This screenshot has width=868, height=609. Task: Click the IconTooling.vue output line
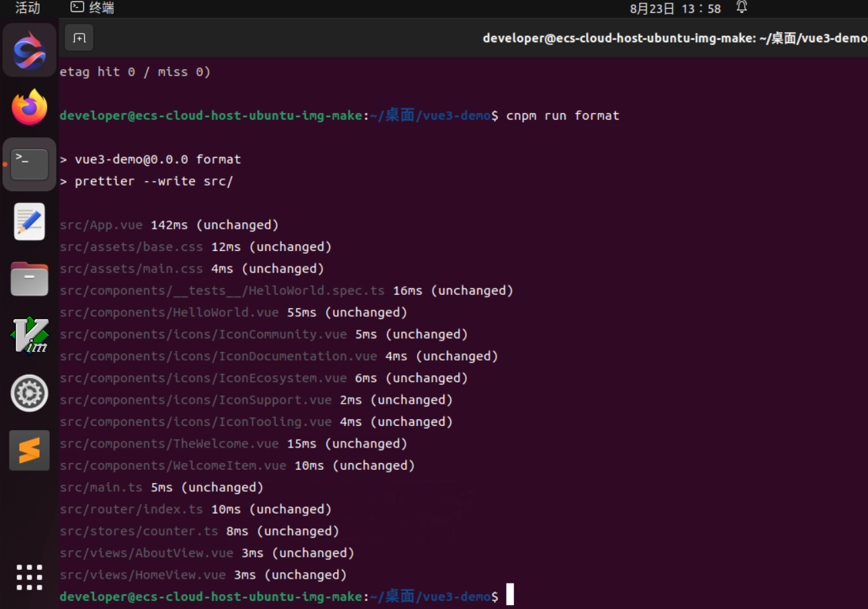256,422
